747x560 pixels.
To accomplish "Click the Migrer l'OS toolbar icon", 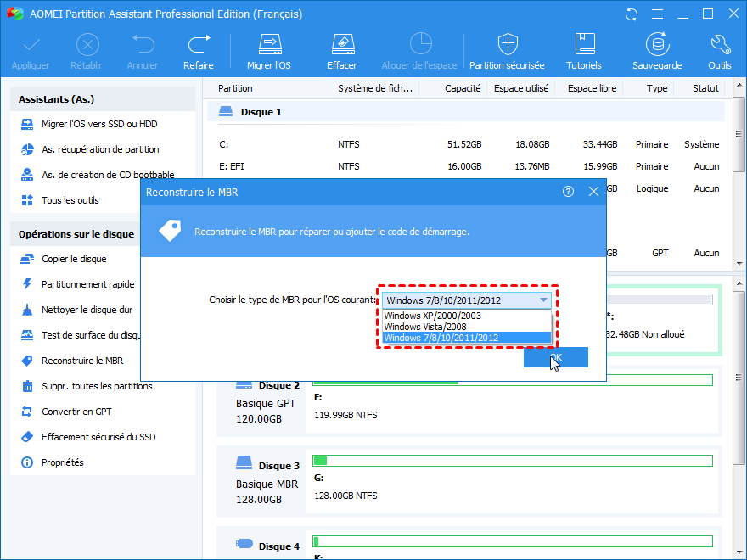I will (268, 51).
